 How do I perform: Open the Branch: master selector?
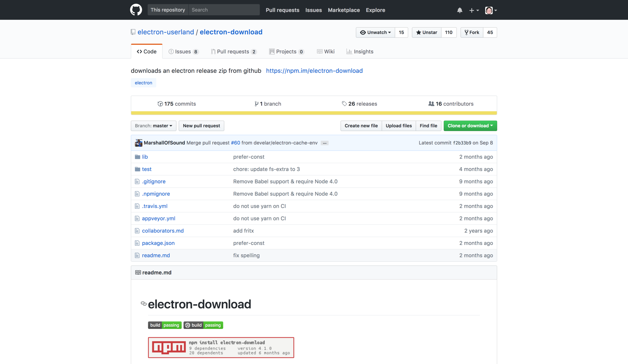[153, 126]
